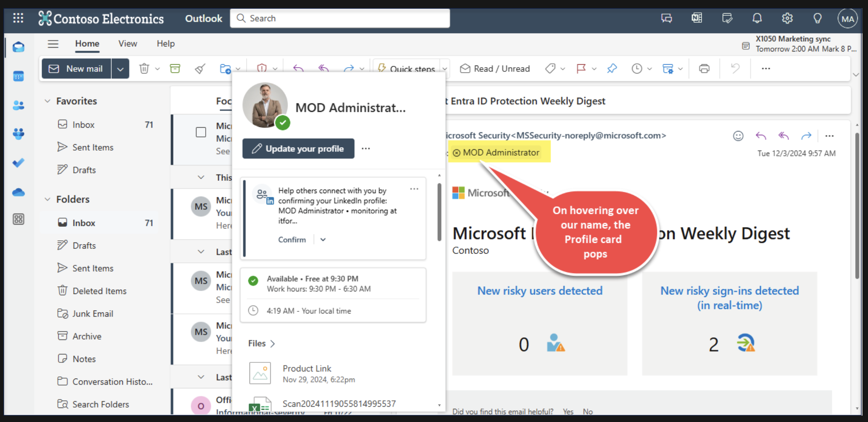Open the To Do checkmark app
Screen dimensions: 868x422
coord(18,163)
